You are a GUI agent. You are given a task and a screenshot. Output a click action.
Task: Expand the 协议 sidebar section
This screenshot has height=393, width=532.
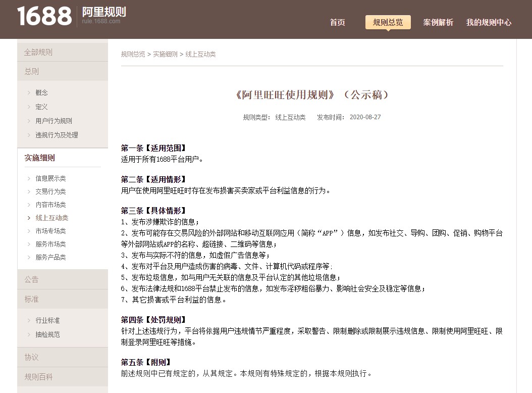tap(63, 357)
